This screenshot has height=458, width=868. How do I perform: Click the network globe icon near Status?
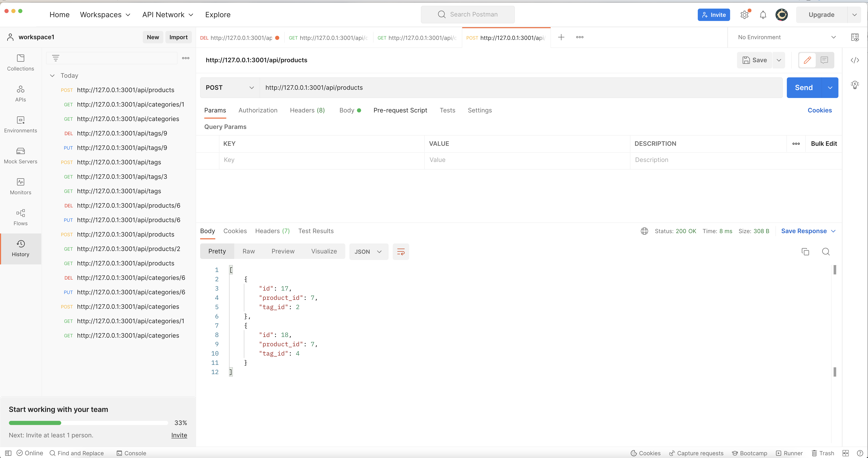pos(644,231)
